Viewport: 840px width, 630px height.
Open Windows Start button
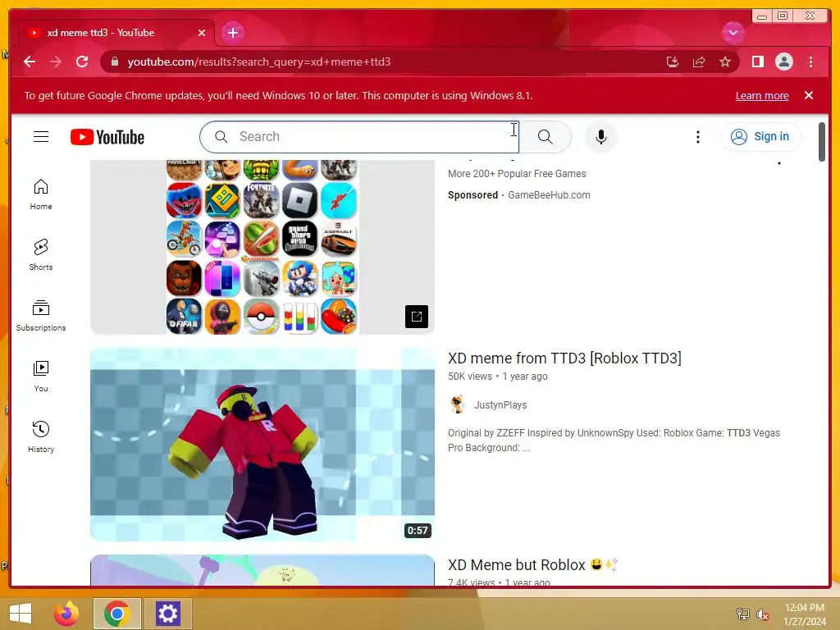[x=20, y=614]
